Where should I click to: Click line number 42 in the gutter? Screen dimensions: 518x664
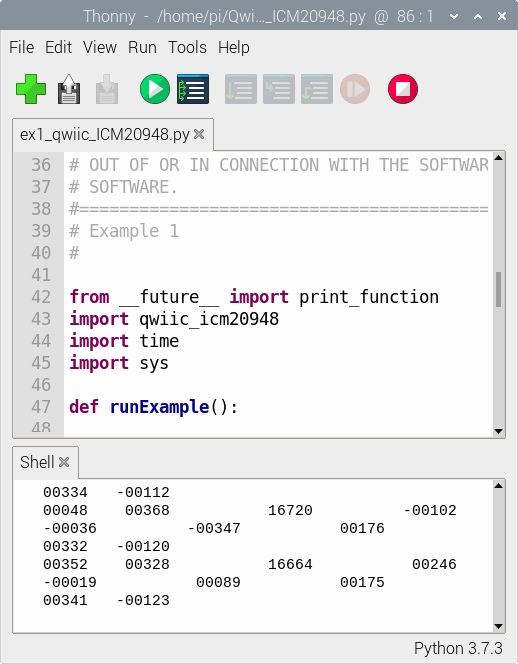pos(41,297)
